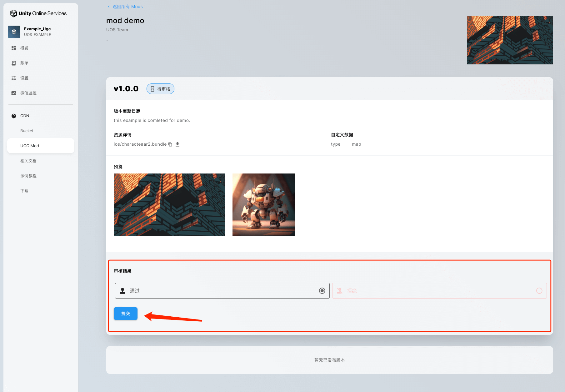Select the 拒绝 reject radio option
The height and width of the screenshot is (392, 565).
(x=539, y=291)
